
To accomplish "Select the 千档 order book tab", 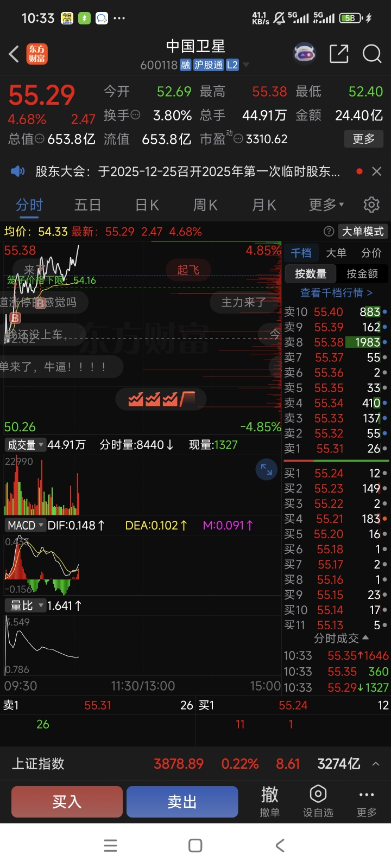I will tap(301, 252).
